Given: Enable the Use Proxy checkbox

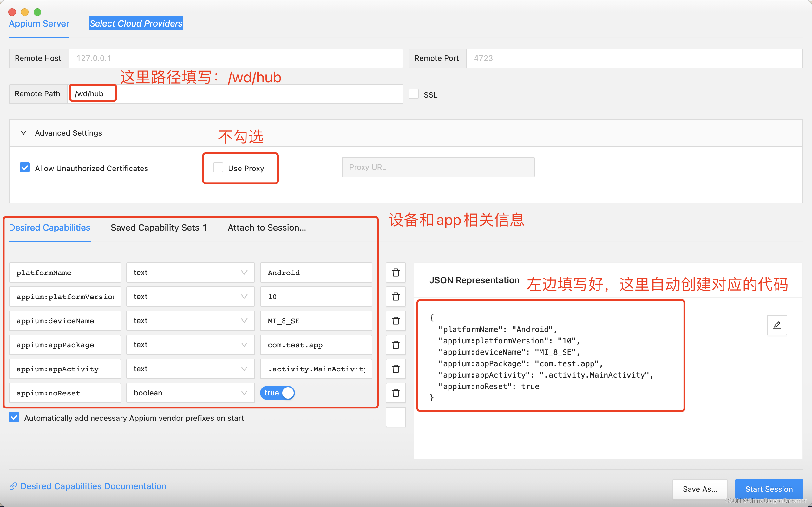Looking at the screenshot, I should point(218,168).
